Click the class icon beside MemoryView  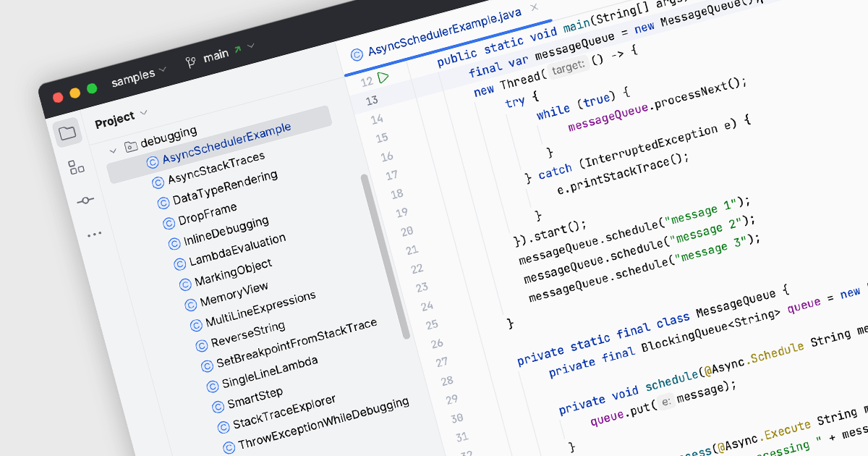pos(190,304)
